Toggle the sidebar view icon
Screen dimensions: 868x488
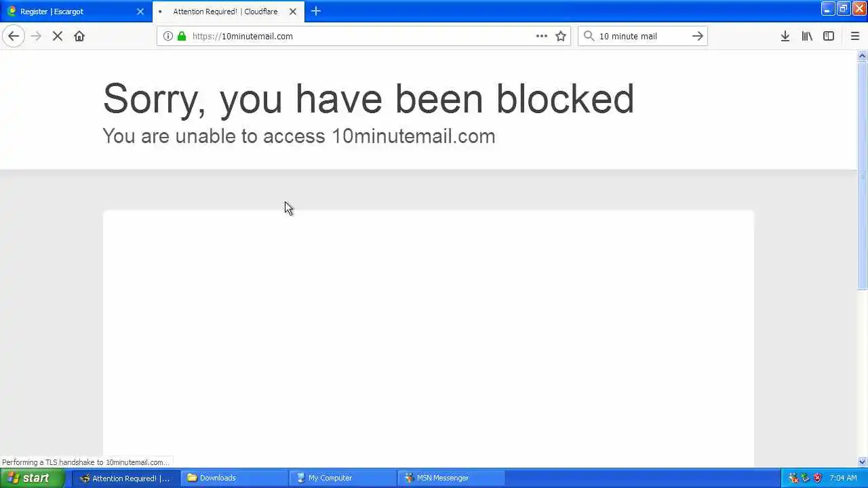tap(829, 36)
